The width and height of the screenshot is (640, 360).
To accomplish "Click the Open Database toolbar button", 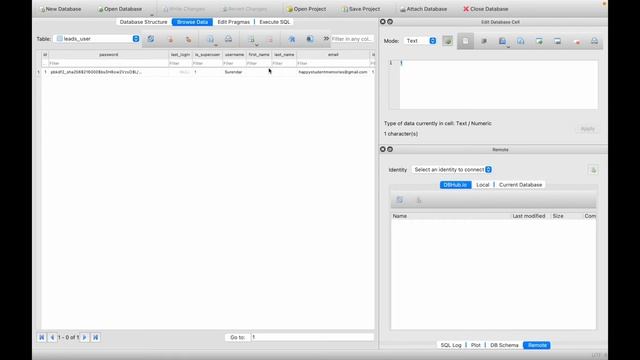I will (x=120, y=9).
